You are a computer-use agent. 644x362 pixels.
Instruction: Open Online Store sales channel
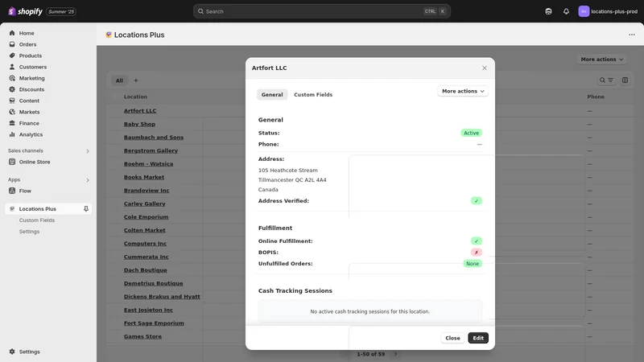click(35, 162)
